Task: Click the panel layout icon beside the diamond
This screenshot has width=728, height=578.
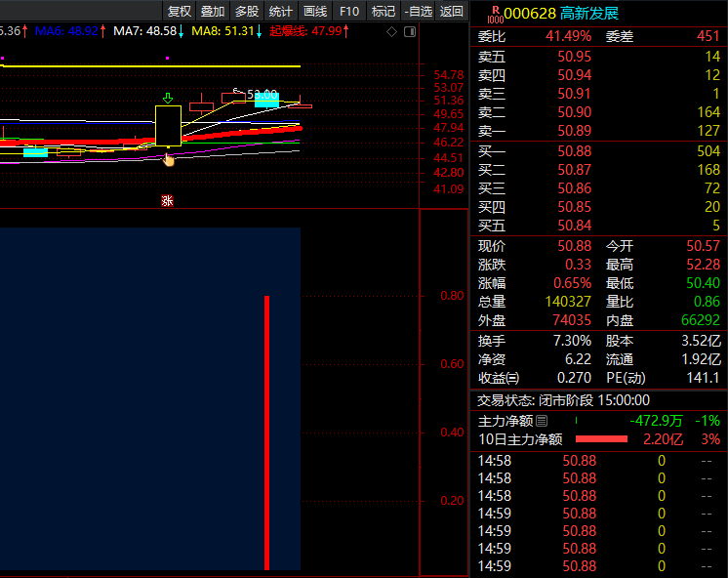Action: pos(406,31)
